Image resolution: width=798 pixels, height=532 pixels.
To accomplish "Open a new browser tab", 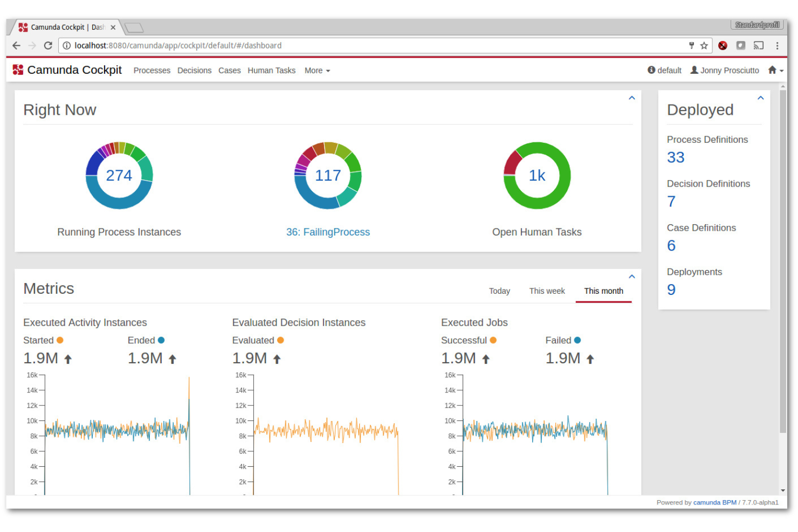I will (134, 27).
